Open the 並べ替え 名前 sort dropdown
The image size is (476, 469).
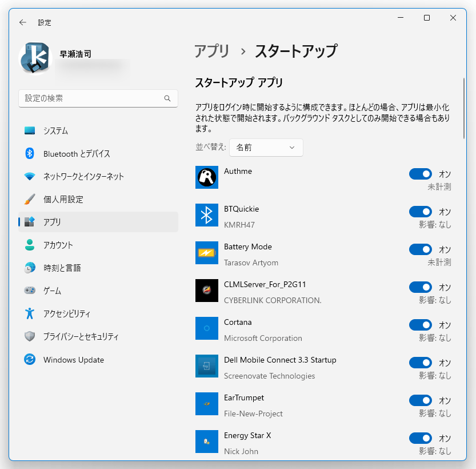coord(266,148)
